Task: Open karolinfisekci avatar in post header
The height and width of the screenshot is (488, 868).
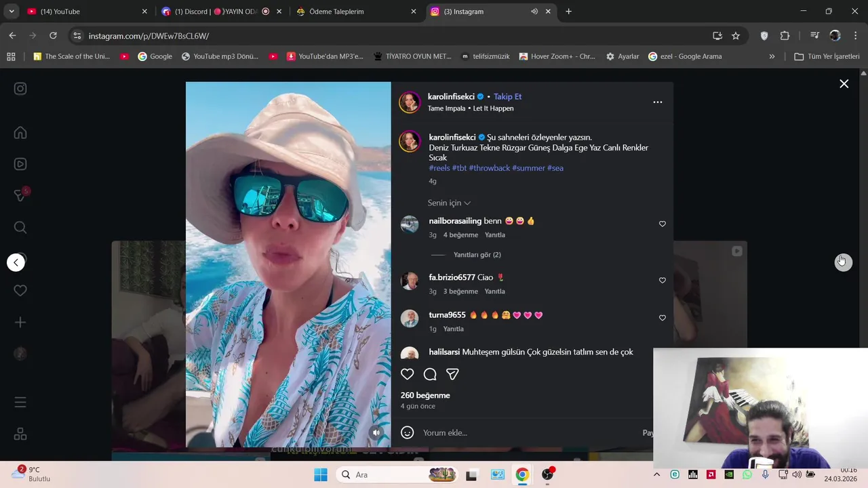Action: click(410, 102)
